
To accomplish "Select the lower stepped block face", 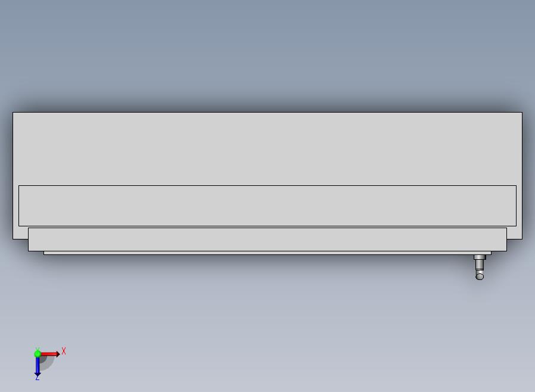I will click(x=267, y=239).
